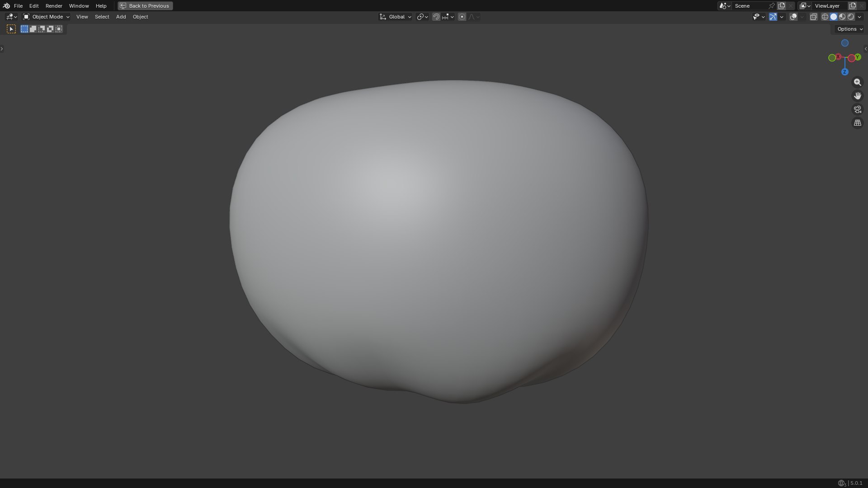Open the pivot point dropdown
This screenshot has height=488, width=868.
pos(422,17)
